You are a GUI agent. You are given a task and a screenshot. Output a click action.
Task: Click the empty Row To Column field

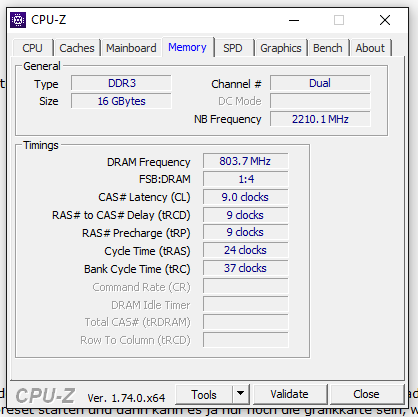pyautogui.click(x=246, y=340)
